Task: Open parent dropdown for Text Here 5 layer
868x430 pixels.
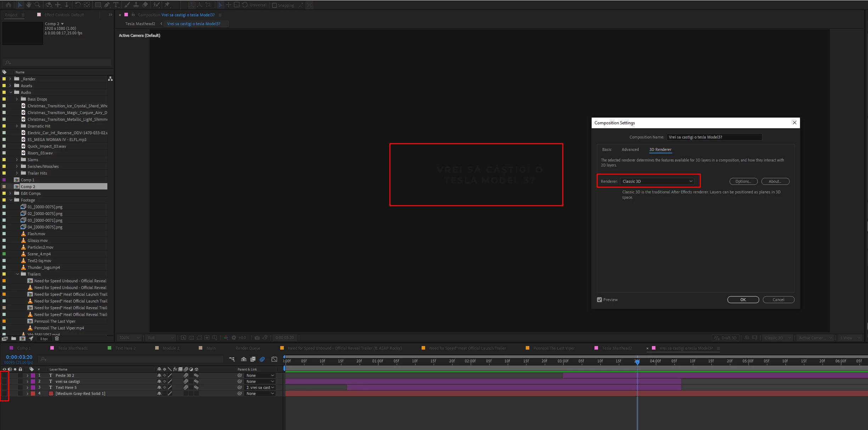Action: pyautogui.click(x=260, y=387)
